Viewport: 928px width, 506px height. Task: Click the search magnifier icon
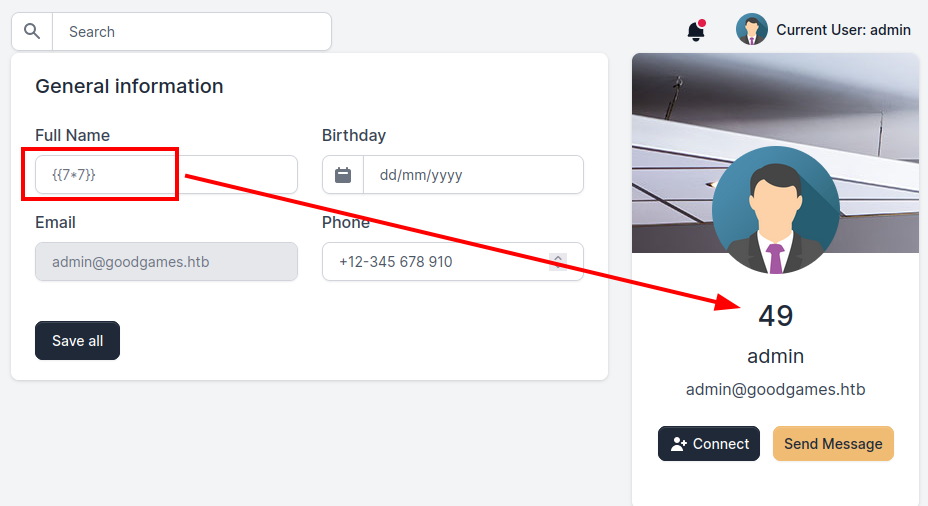(x=32, y=32)
